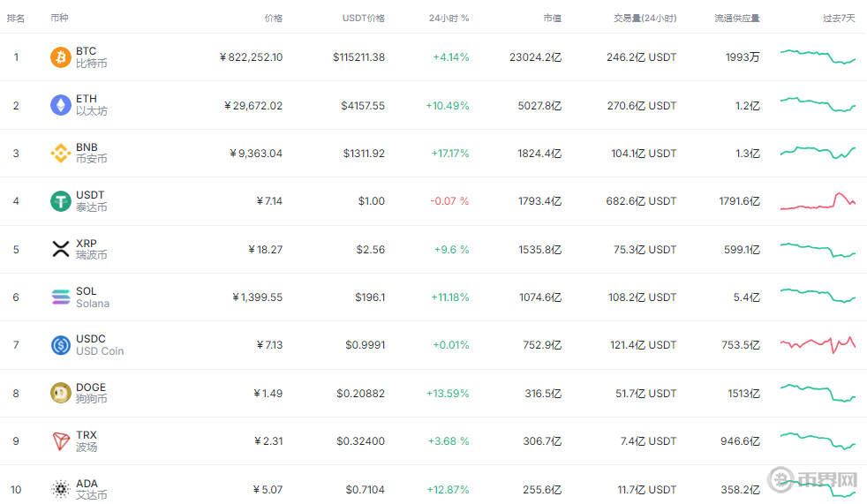The width and height of the screenshot is (867, 504).
Task: Click the 排名 column header
Action: coord(16,18)
